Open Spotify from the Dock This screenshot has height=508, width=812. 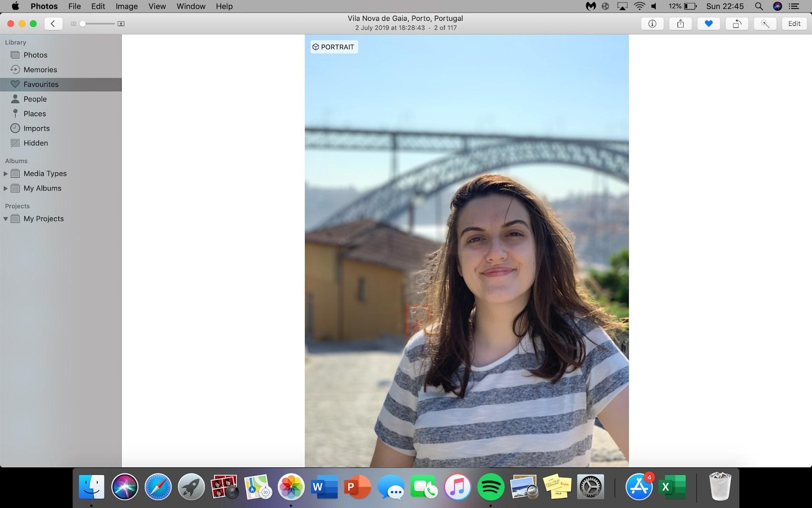click(x=491, y=488)
